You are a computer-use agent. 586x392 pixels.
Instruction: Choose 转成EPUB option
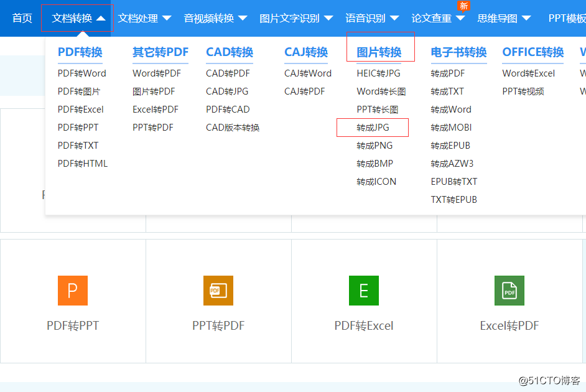[450, 146]
